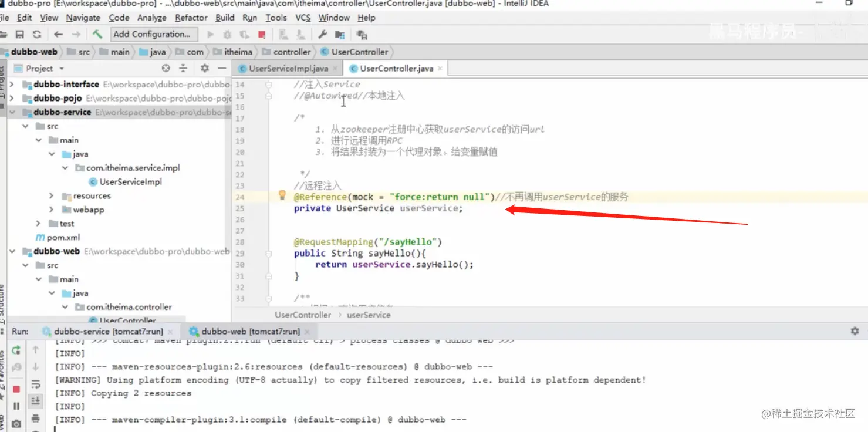
Task: Click the greyed Run play icon in toolbar
Action: [211, 35]
